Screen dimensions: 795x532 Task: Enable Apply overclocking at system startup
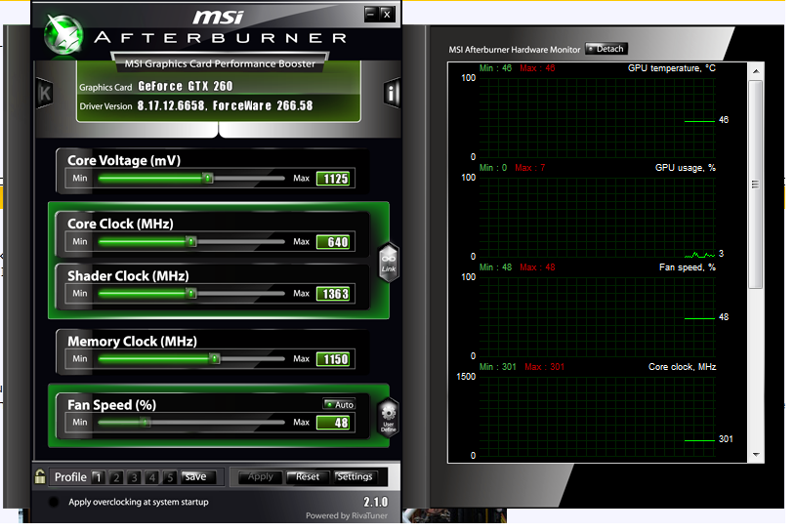coord(54,502)
